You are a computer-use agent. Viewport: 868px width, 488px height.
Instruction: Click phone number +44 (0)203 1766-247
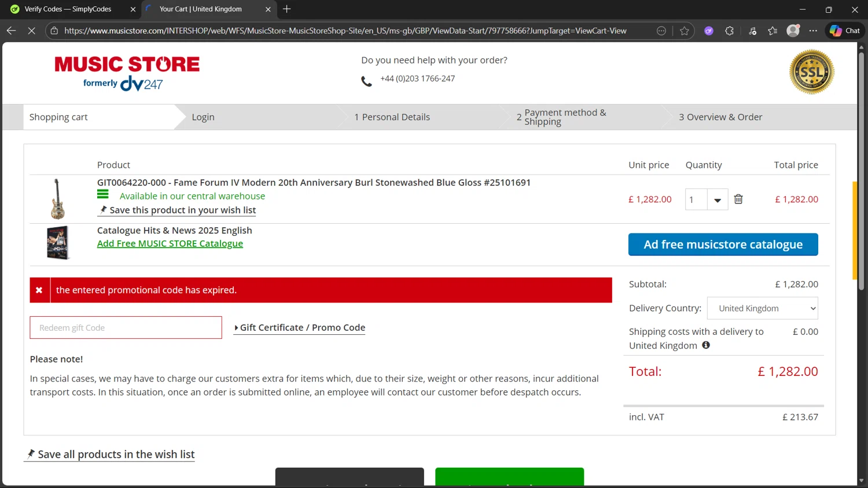[418, 79]
